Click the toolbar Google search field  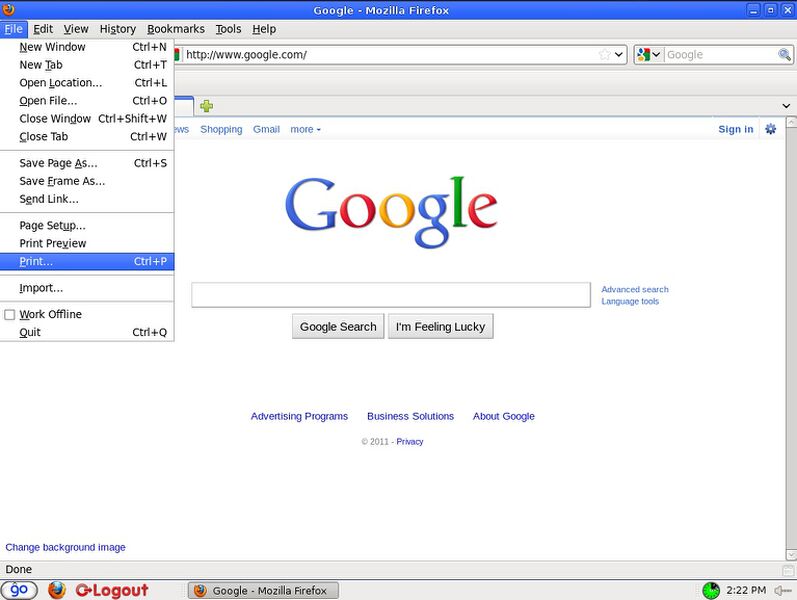[721, 54]
